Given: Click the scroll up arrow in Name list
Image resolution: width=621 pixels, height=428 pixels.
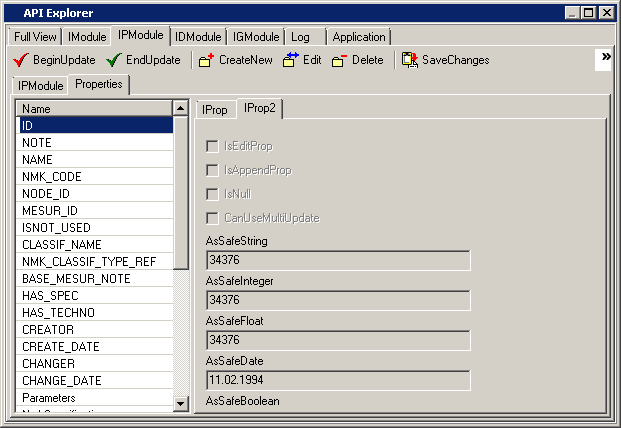Looking at the screenshot, I should pyautogui.click(x=180, y=108).
